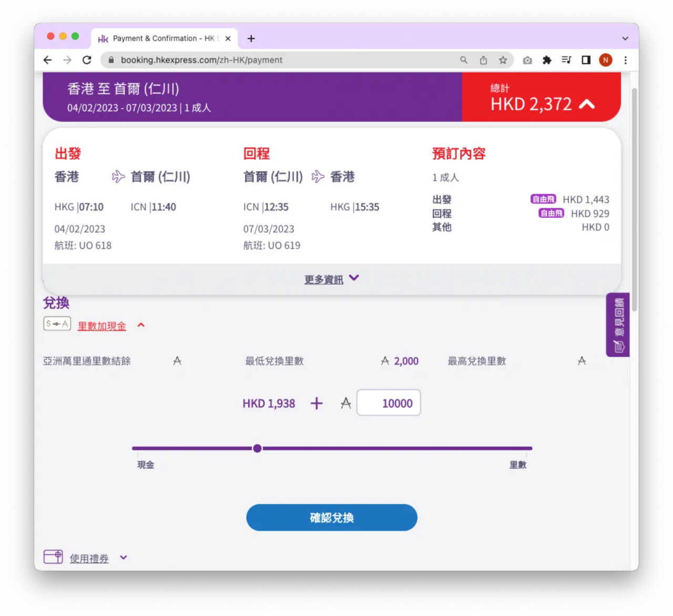Viewport: 673px width, 616px height.
Task: Open Chrome three-dot menu
Action: pyautogui.click(x=626, y=60)
